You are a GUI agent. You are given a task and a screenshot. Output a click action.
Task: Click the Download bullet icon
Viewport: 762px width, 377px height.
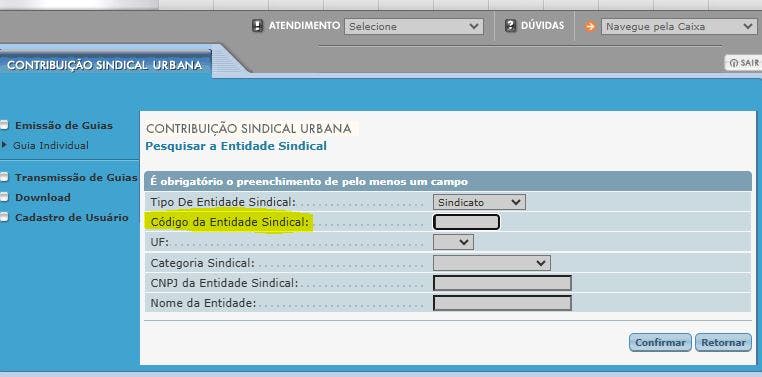coord(4,197)
